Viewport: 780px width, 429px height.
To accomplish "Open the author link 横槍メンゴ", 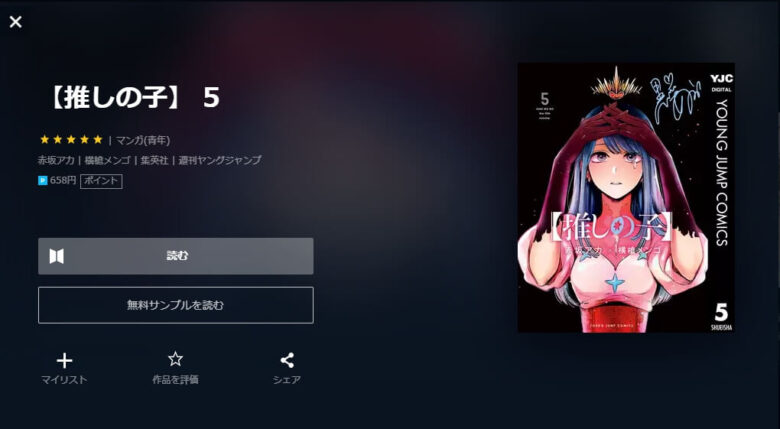I will tap(107, 160).
